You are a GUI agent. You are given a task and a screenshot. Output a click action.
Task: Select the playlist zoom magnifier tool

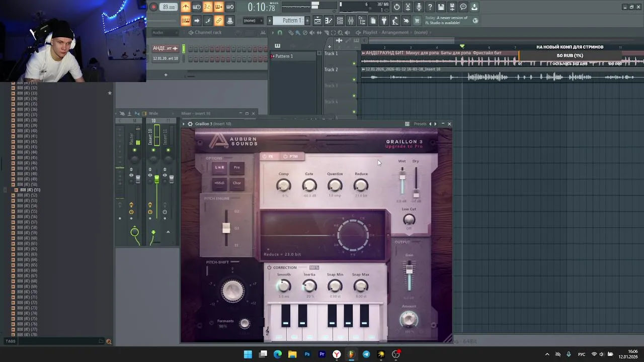(x=340, y=33)
